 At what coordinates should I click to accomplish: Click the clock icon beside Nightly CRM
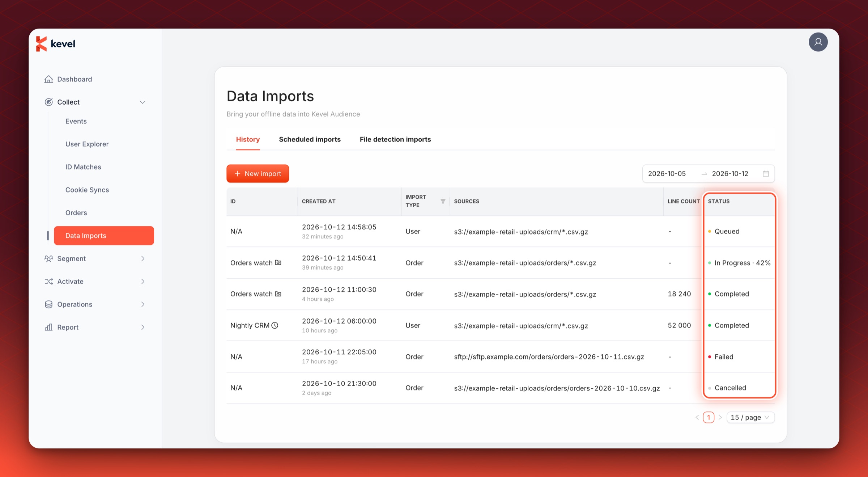(x=275, y=325)
